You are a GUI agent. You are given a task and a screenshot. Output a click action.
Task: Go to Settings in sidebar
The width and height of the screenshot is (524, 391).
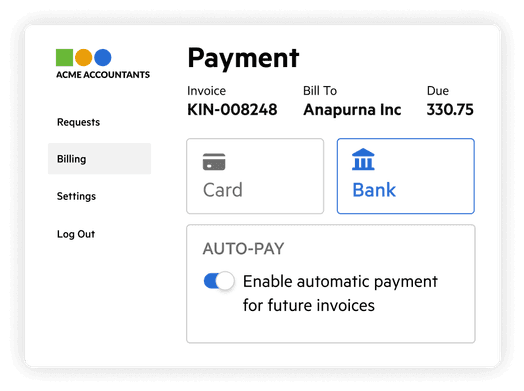(x=77, y=196)
